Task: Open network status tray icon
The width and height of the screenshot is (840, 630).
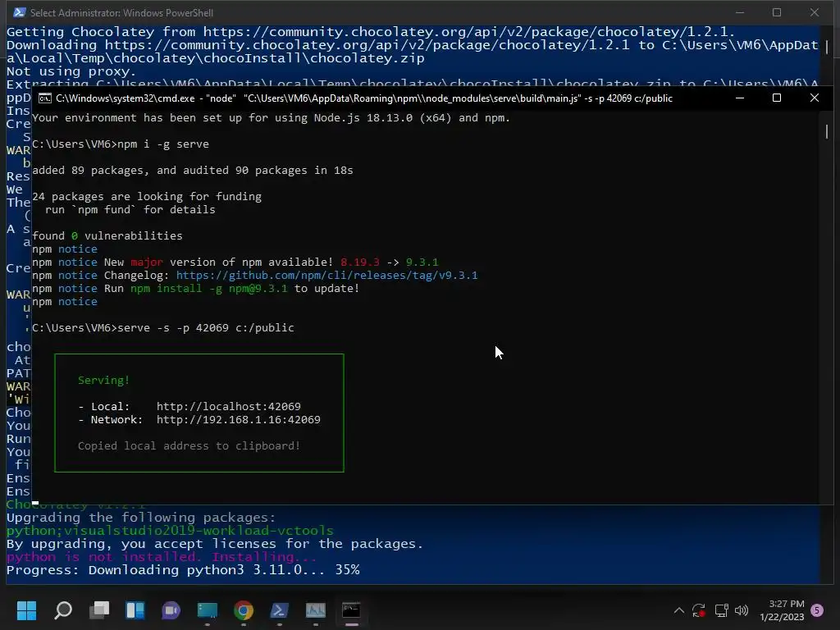Action: 721,610
